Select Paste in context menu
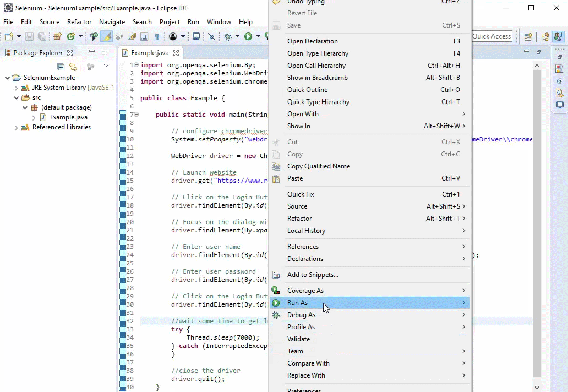Screen dimensions: 568x392 coord(369,178)
